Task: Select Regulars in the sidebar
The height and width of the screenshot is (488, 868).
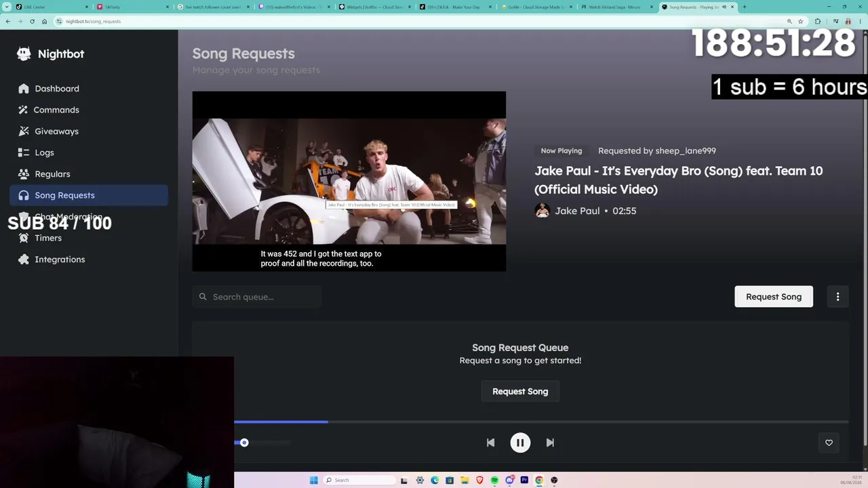Action: [x=89, y=174]
